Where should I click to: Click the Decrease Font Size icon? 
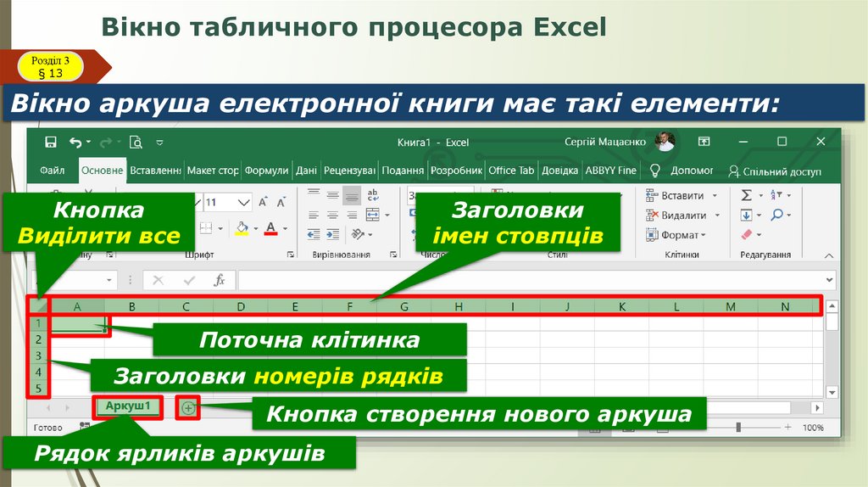(x=281, y=202)
